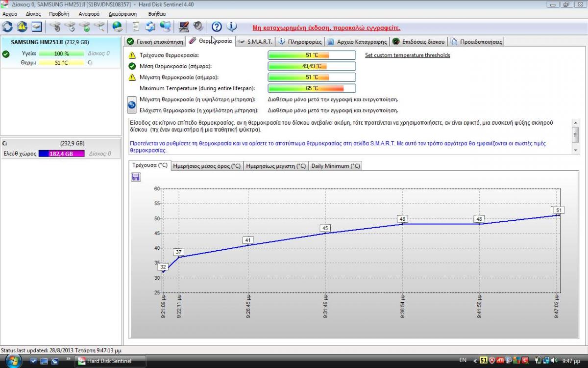
Task: Open the globe-and-disk toolbar icon
Action: coord(118,26)
